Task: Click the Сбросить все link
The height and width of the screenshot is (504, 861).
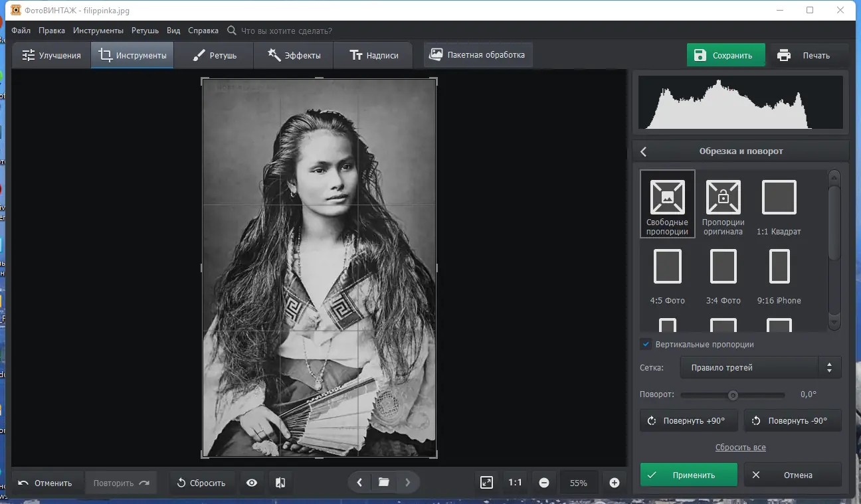Action: click(x=740, y=448)
